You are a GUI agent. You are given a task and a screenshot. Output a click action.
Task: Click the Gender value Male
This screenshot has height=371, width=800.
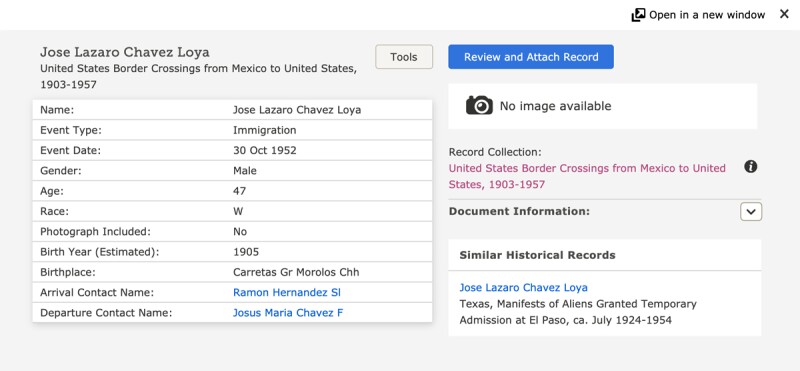(245, 170)
